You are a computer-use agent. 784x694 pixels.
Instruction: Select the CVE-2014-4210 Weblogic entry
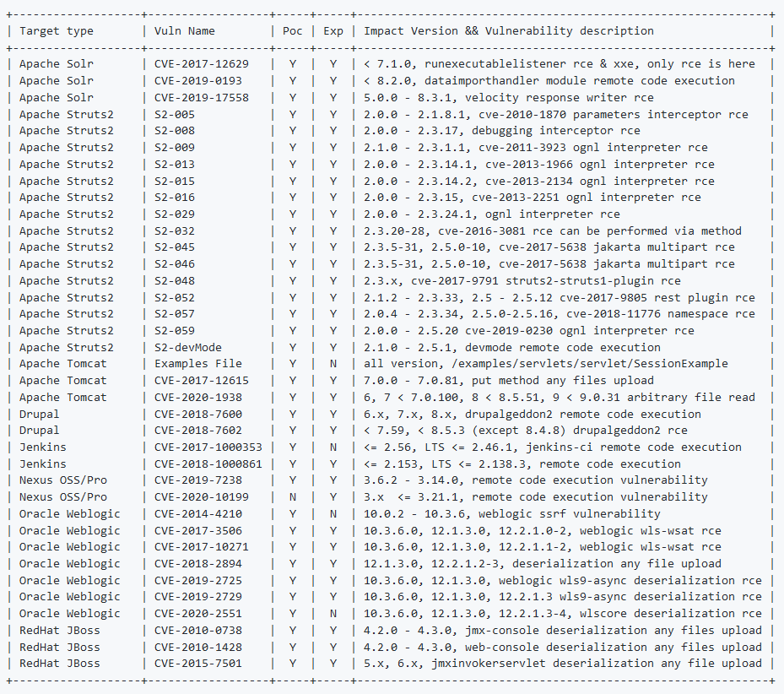[x=198, y=514]
